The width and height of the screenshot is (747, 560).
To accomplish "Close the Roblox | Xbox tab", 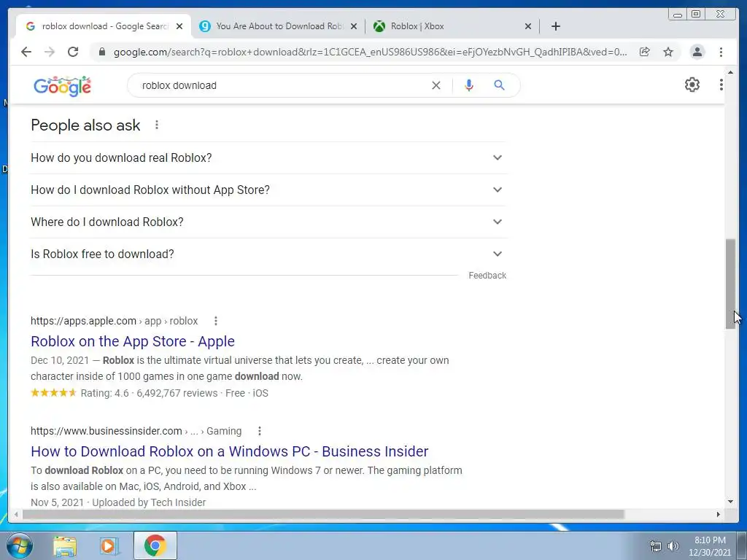I will tap(528, 26).
